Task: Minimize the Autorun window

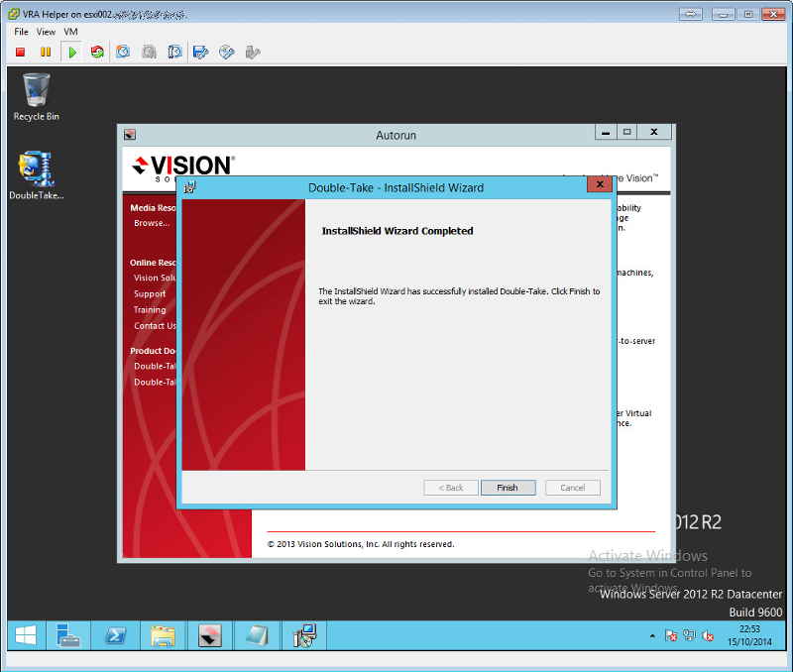Action: 606,133
